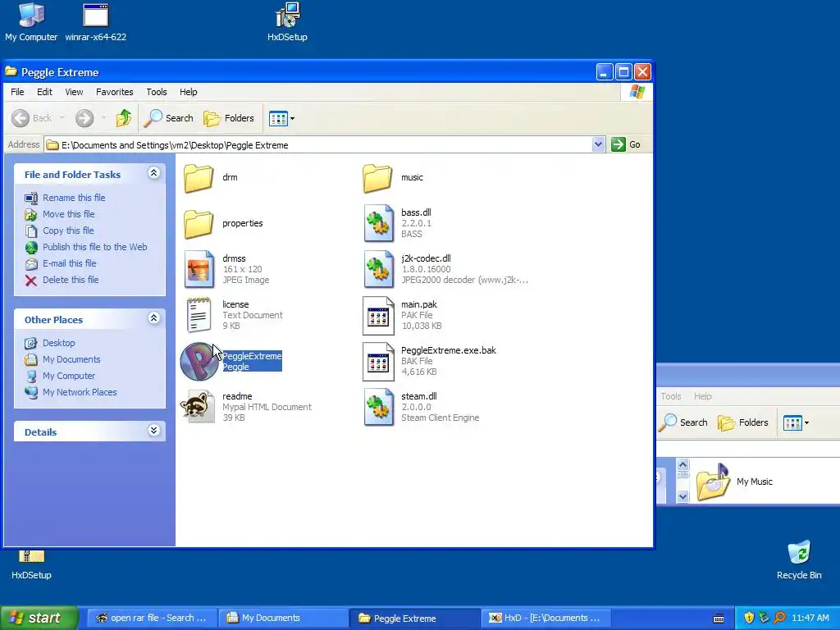Open the drm folder
The width and height of the screenshot is (840, 630).
[x=199, y=178]
